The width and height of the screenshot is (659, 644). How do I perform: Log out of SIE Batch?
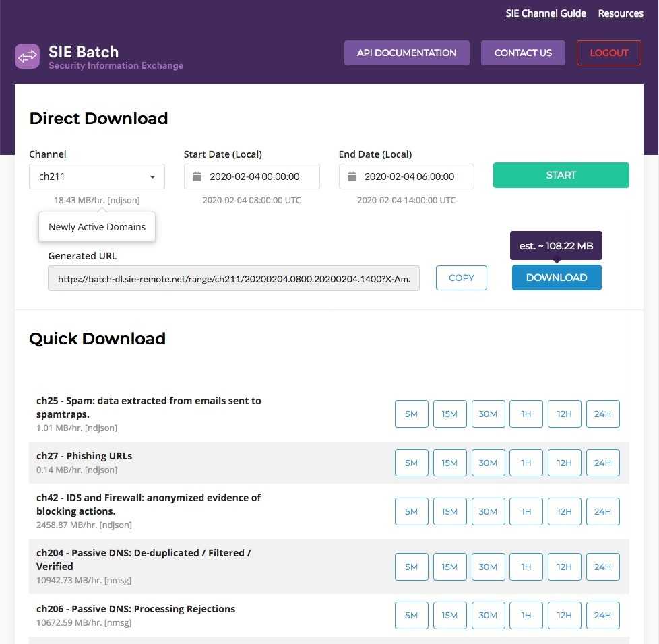608,53
